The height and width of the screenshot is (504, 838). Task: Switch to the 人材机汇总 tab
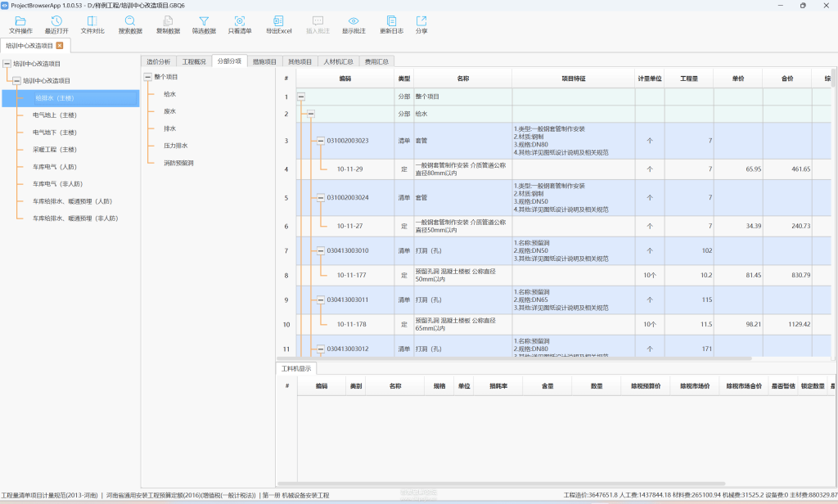(338, 61)
